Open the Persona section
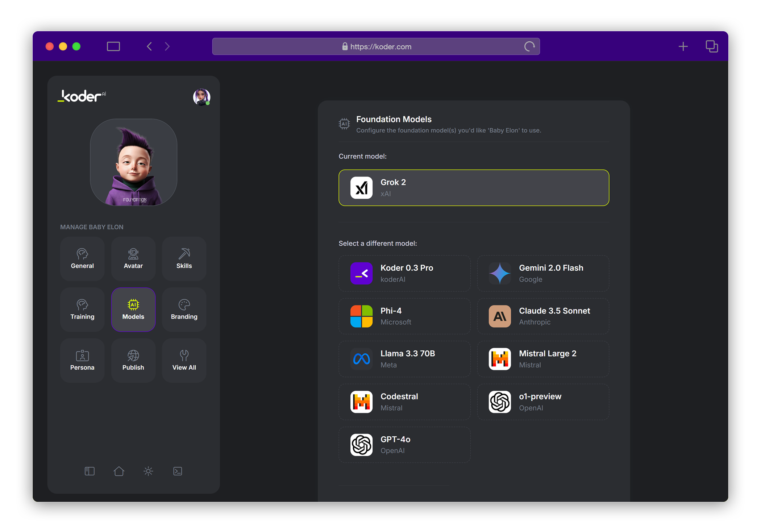 tap(82, 361)
